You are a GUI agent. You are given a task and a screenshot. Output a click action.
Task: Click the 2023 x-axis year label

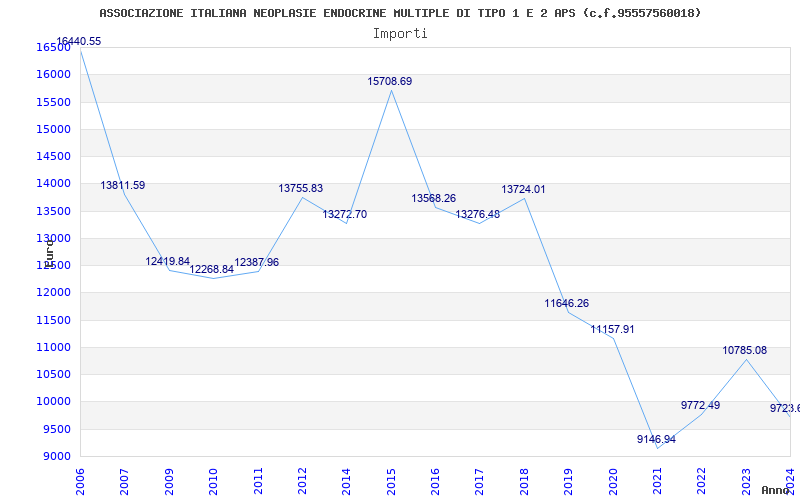click(746, 481)
